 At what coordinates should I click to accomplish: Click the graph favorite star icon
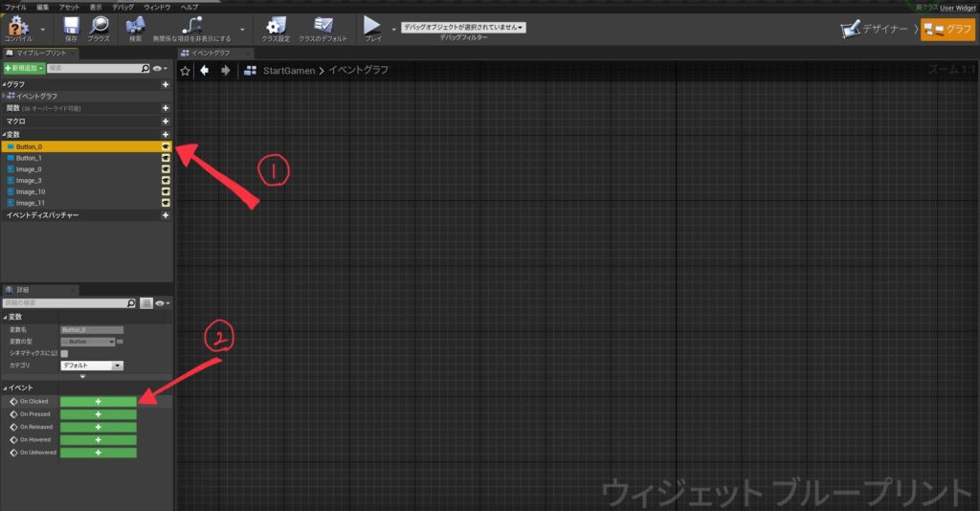186,71
